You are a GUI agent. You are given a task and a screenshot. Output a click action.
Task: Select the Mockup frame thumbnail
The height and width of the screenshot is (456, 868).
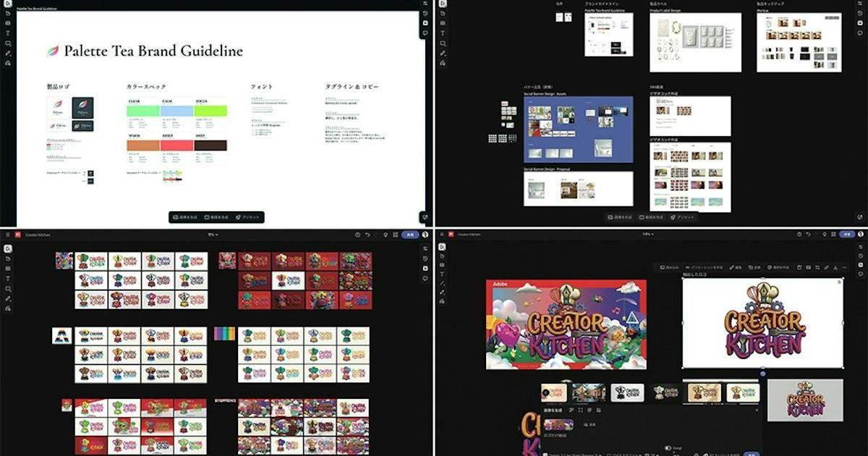[x=799, y=43]
